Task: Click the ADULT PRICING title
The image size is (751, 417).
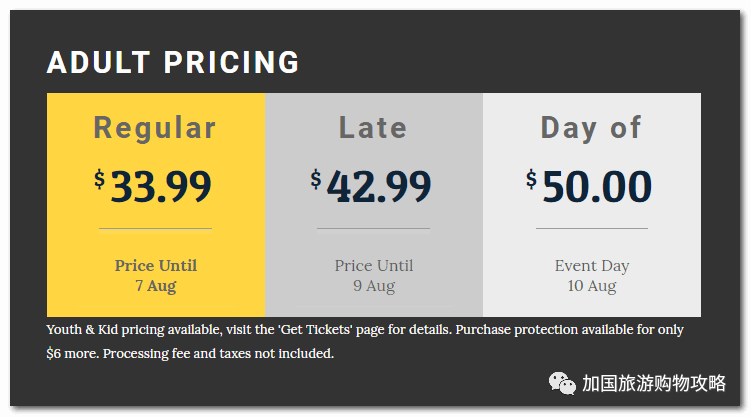Action: click(x=173, y=62)
